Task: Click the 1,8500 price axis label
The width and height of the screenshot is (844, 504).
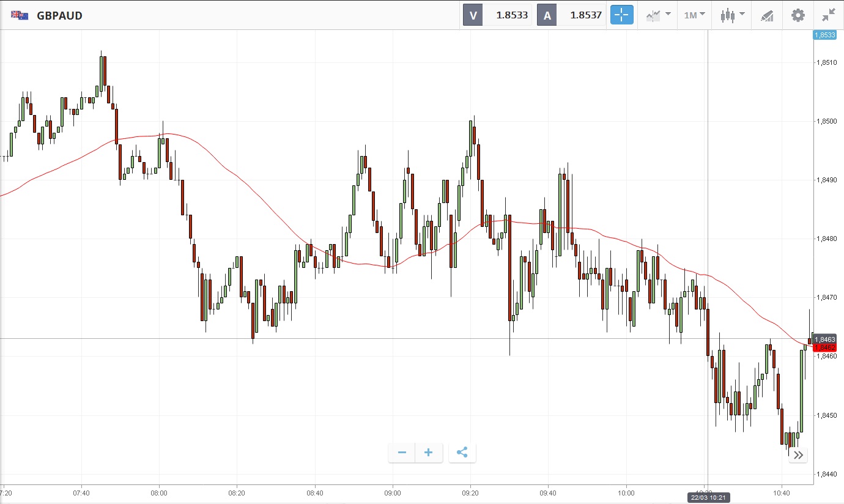Action: click(x=826, y=121)
